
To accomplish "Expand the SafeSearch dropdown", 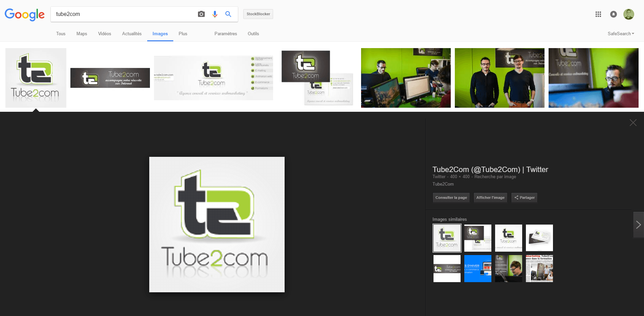I will pyautogui.click(x=621, y=34).
